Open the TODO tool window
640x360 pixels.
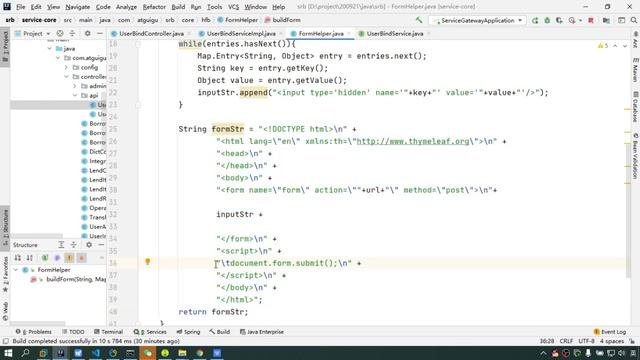pyautogui.click(x=73, y=332)
